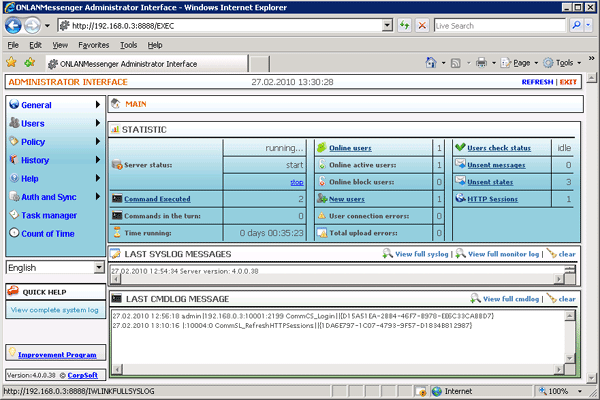600x400 pixels.
Task: Click View full syslog link
Action: pyautogui.click(x=422, y=254)
